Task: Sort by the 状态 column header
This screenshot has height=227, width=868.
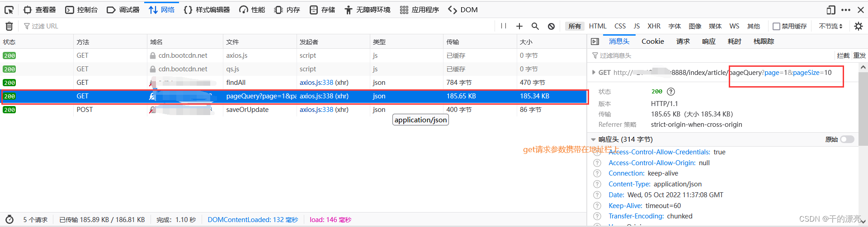Action: 37,42
